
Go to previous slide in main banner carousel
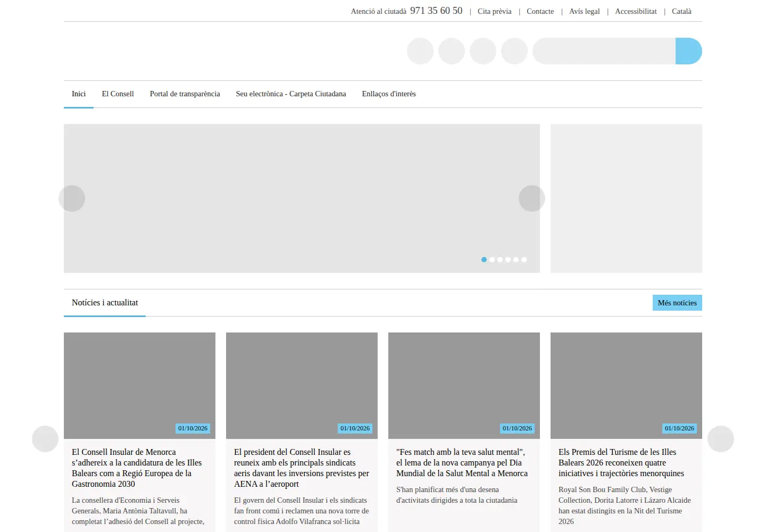(x=72, y=198)
